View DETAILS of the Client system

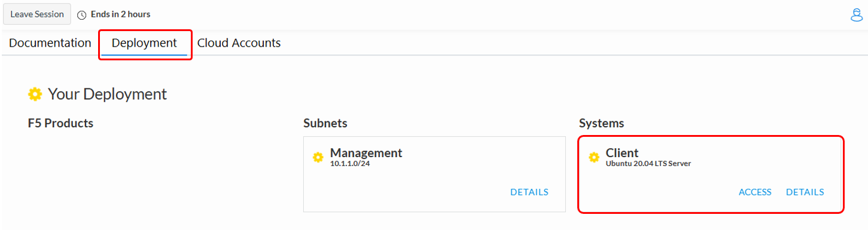click(x=805, y=192)
